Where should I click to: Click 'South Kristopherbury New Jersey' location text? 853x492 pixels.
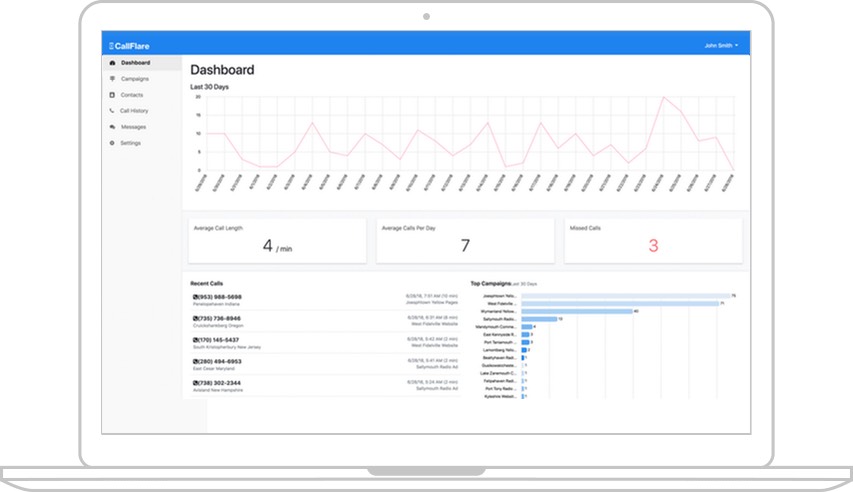[x=227, y=347]
